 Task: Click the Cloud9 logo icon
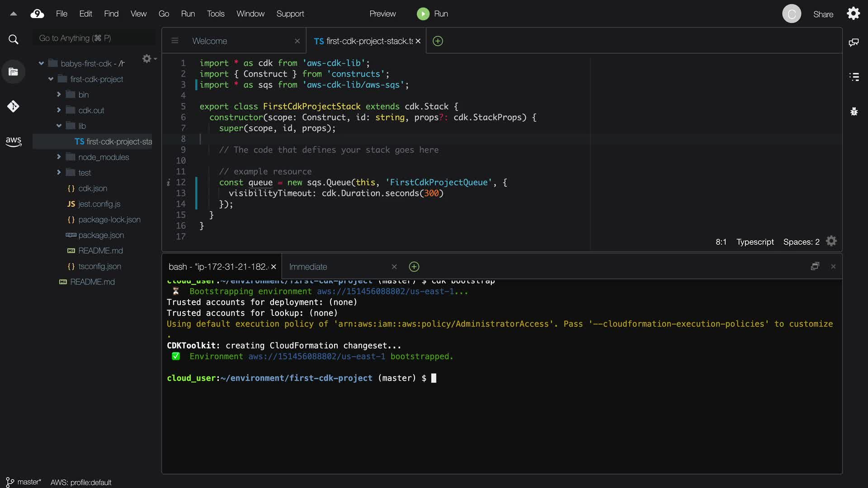coord(37,14)
